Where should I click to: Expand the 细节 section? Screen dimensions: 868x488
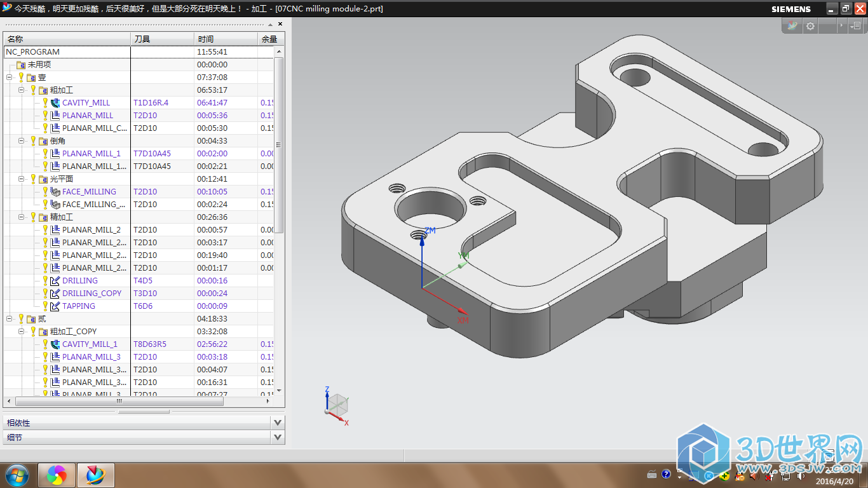point(277,437)
